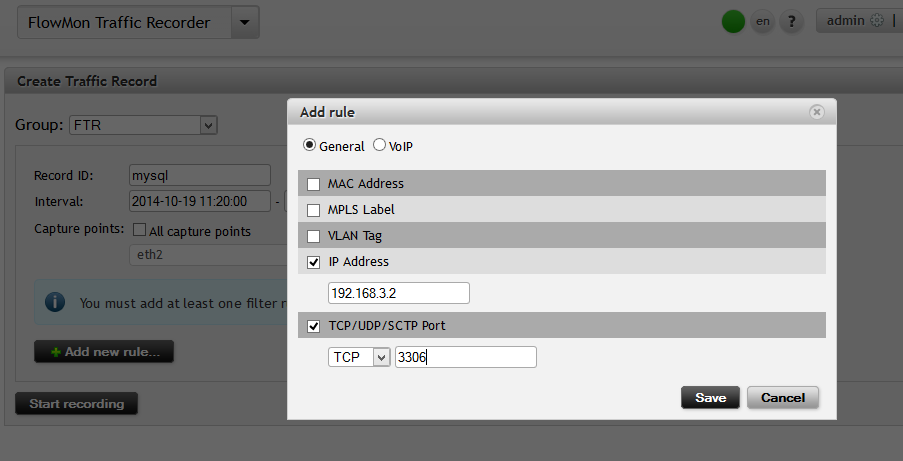
Task: Switch language with the en button
Action: click(x=762, y=22)
